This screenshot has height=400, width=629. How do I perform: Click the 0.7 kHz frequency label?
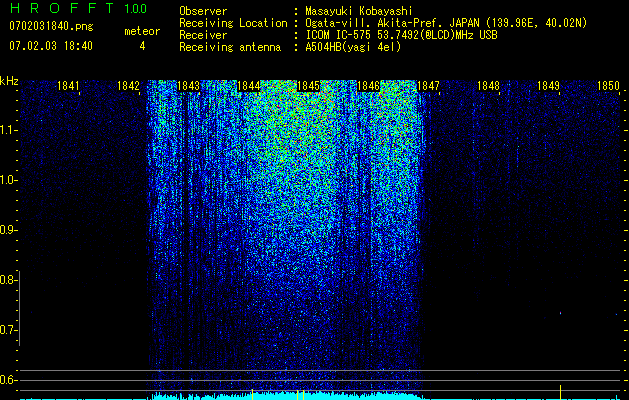click(x=7, y=330)
